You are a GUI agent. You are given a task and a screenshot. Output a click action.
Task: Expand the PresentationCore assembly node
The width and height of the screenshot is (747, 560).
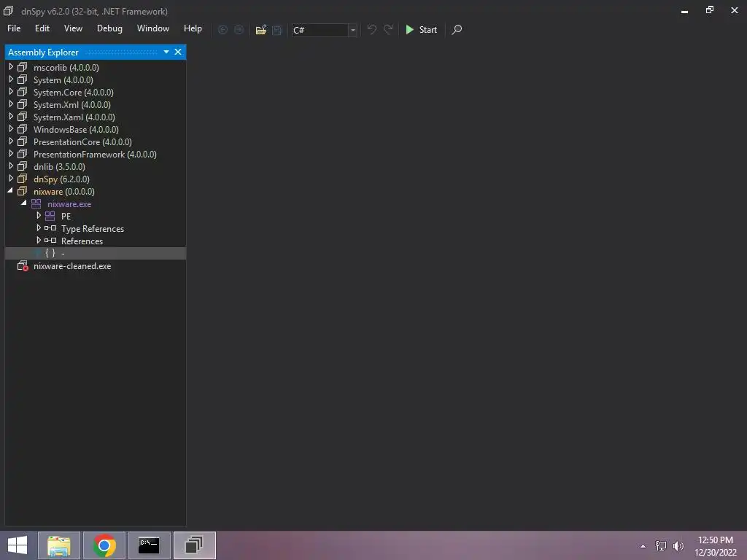pos(11,141)
